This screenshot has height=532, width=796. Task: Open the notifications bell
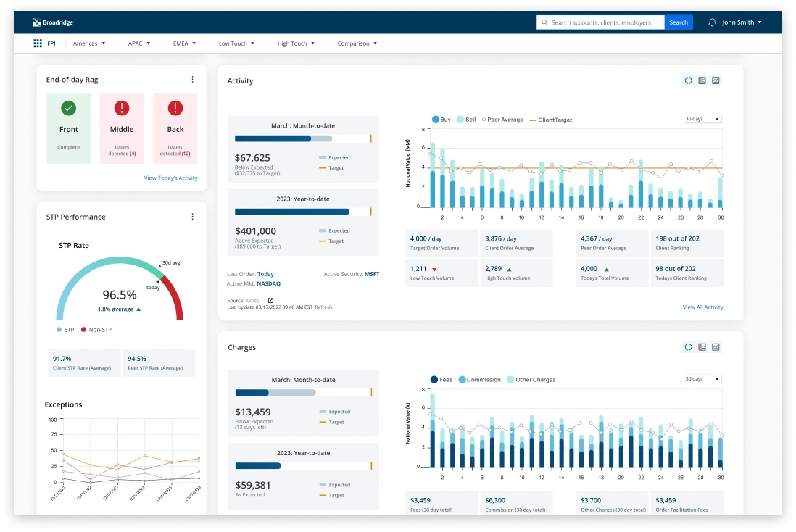712,22
